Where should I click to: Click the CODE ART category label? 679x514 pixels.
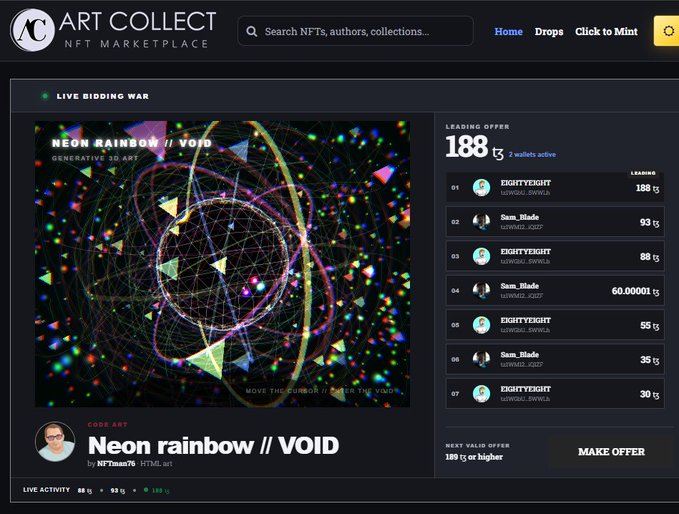[x=107, y=424]
